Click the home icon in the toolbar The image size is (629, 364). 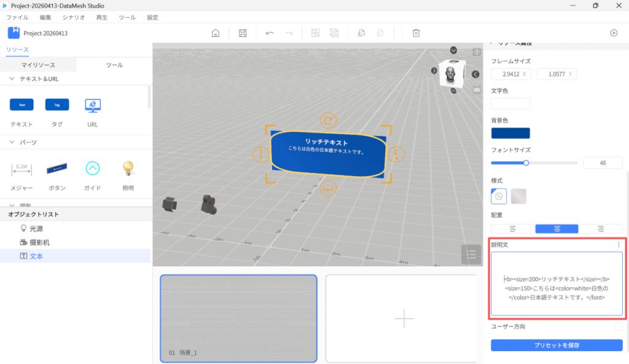(216, 33)
